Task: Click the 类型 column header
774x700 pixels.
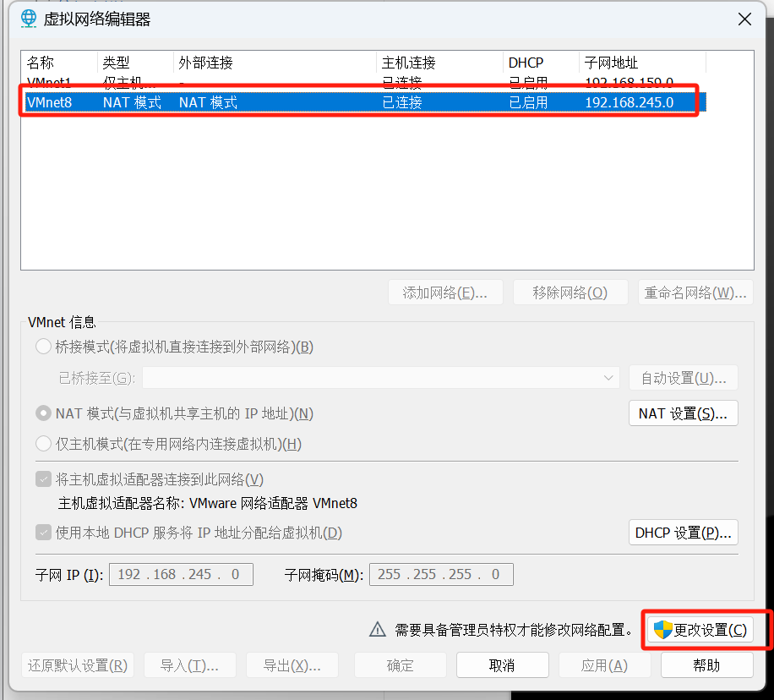Action: [x=136, y=63]
